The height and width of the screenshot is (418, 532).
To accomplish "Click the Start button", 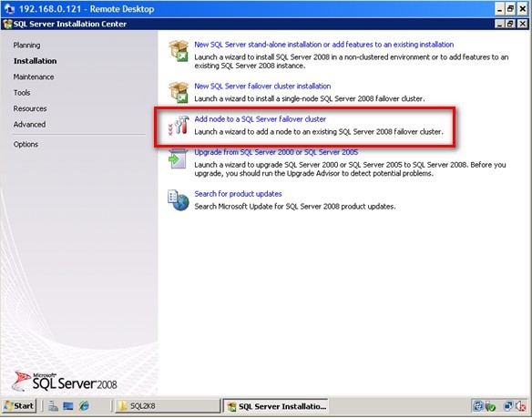I will pyautogui.click(x=19, y=406).
